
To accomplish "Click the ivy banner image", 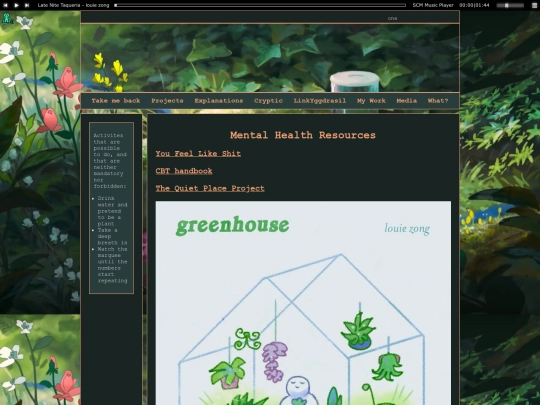I will 270,58.
